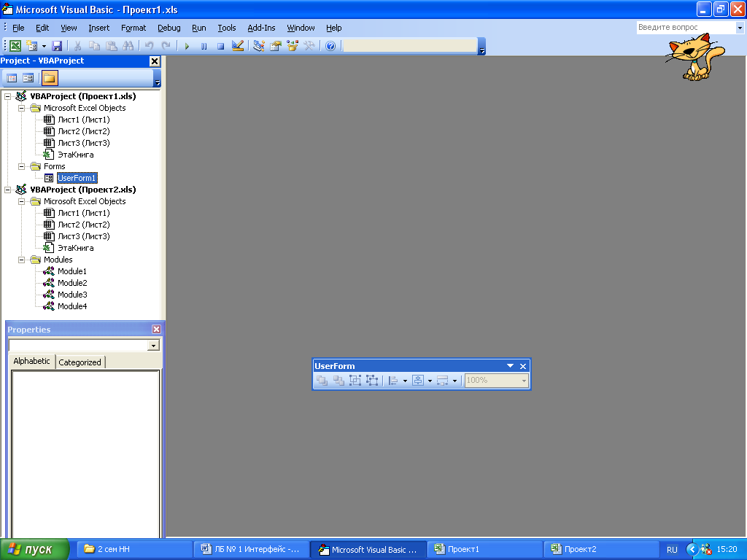Collapse the Forms folder
The width and height of the screenshot is (747, 560).
tap(21, 166)
